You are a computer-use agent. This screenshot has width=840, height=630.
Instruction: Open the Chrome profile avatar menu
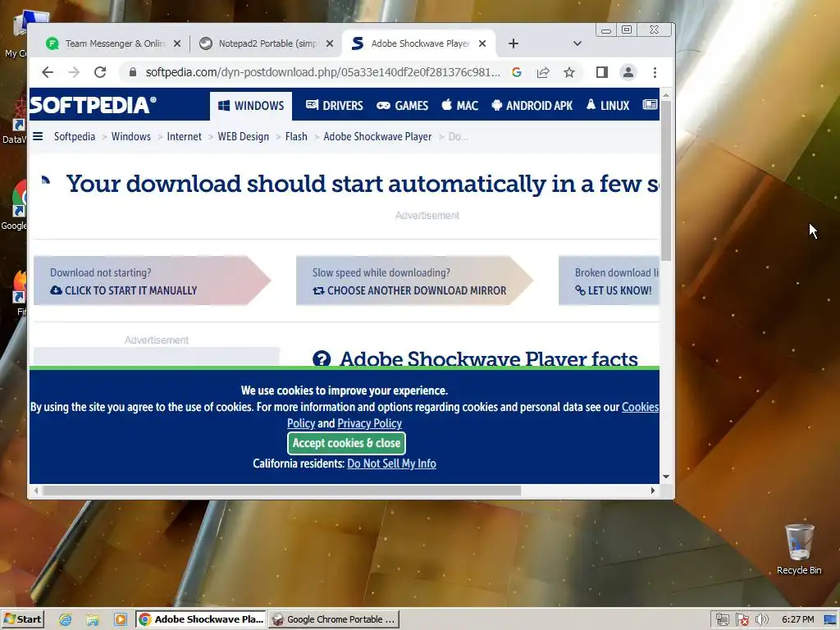point(628,72)
